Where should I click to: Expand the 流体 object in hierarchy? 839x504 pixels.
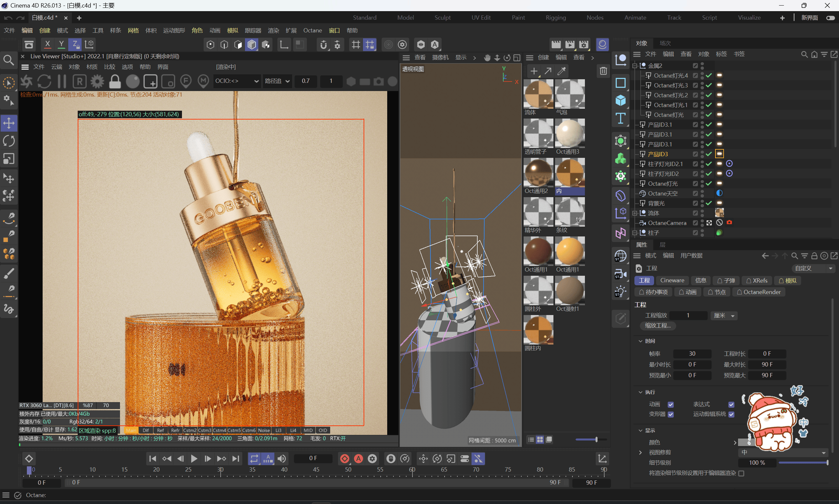click(x=635, y=213)
